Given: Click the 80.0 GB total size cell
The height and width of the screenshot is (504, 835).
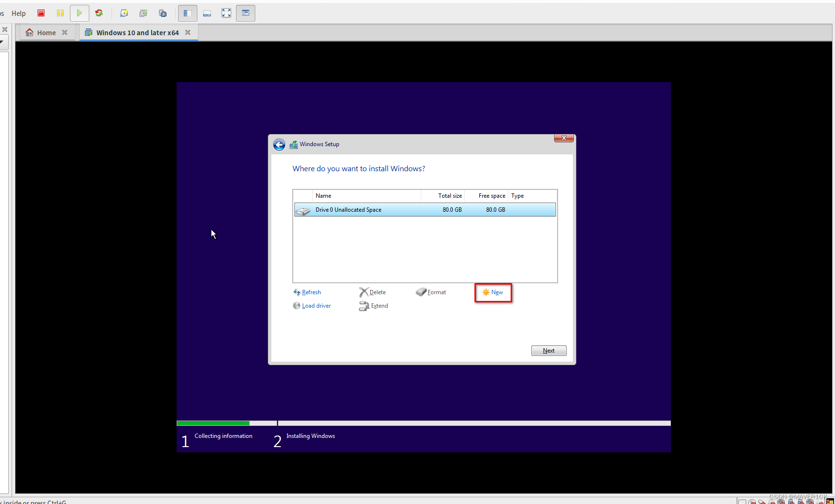Looking at the screenshot, I should pos(452,210).
